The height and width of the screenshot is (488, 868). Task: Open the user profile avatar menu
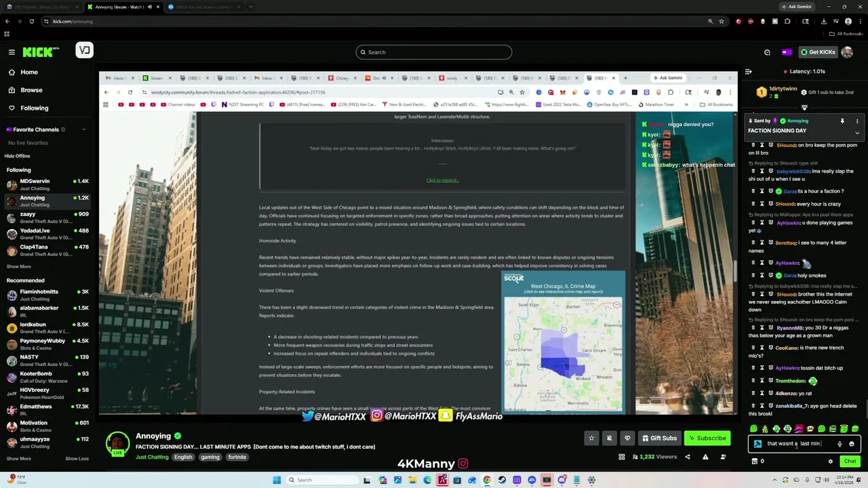(x=847, y=52)
